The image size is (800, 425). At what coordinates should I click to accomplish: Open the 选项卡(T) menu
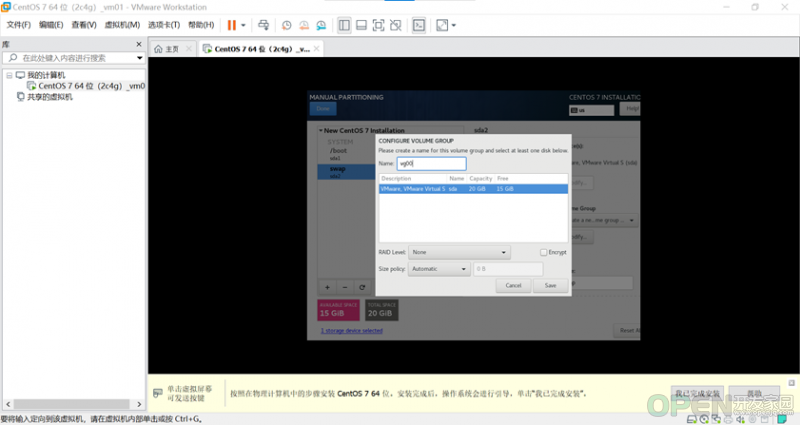pos(164,25)
